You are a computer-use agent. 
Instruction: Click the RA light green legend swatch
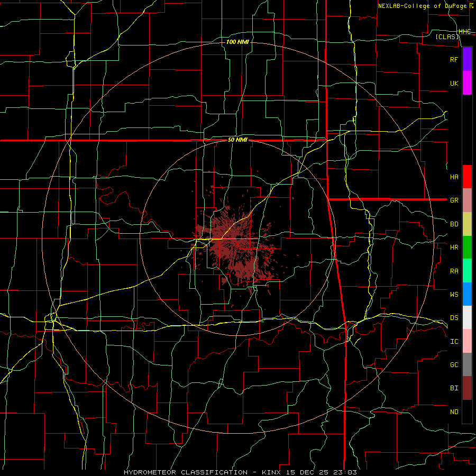(x=467, y=271)
